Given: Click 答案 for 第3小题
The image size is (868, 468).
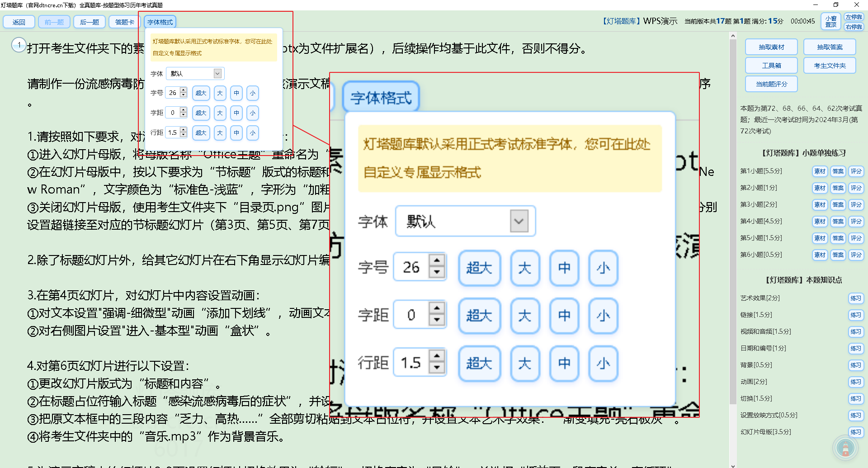Looking at the screenshot, I should (x=838, y=205).
